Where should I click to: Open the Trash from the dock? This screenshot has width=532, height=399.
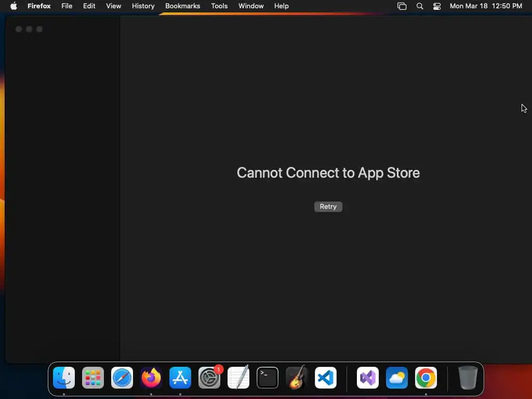468,378
